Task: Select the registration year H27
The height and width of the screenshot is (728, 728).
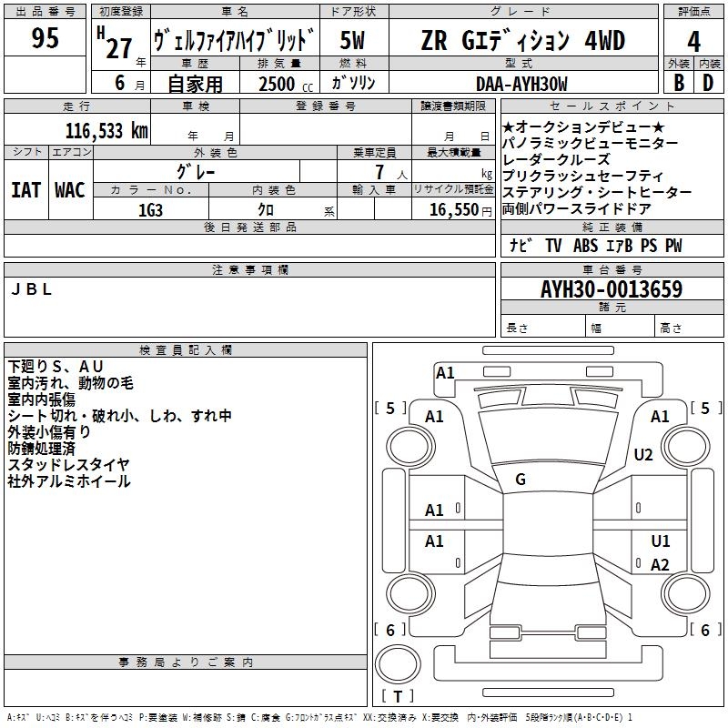Action: (118, 44)
